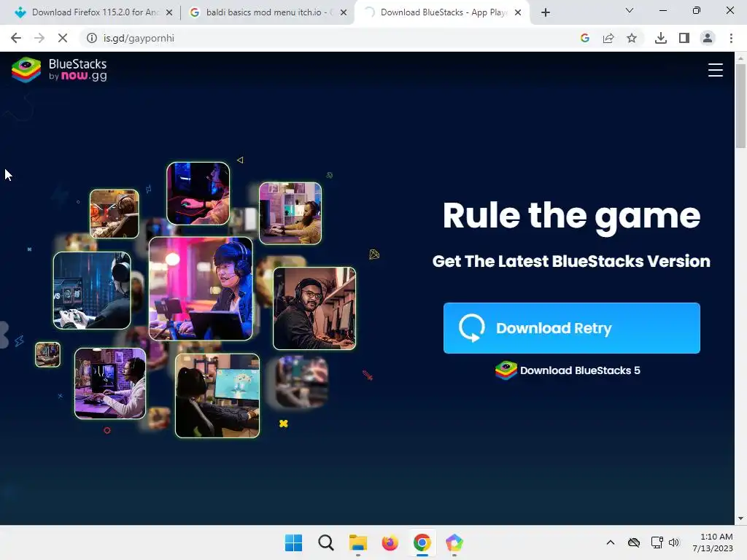Click the scrollbar up arrow
The width and height of the screenshot is (747, 560).
pos(740,58)
